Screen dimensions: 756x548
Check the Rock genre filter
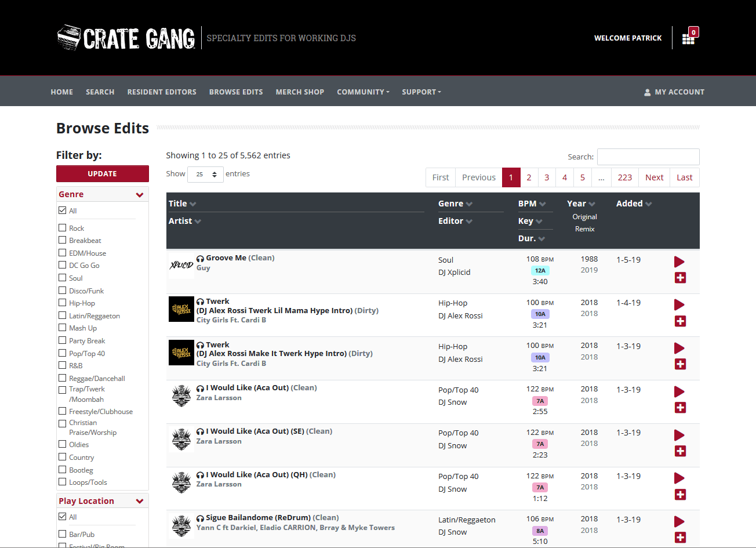pyautogui.click(x=62, y=228)
